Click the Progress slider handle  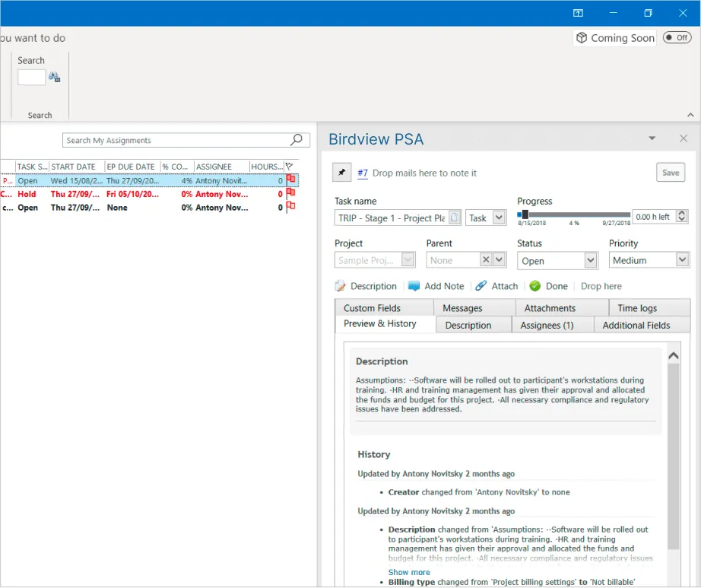(525, 215)
